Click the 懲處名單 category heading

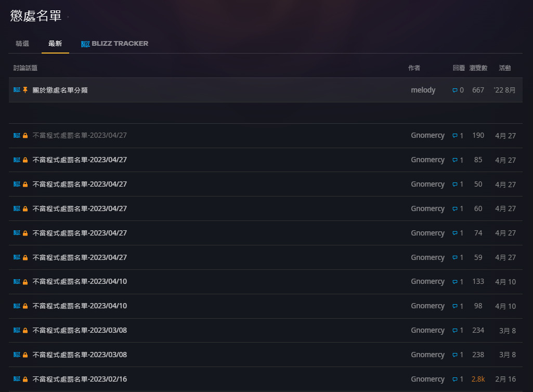click(x=36, y=16)
